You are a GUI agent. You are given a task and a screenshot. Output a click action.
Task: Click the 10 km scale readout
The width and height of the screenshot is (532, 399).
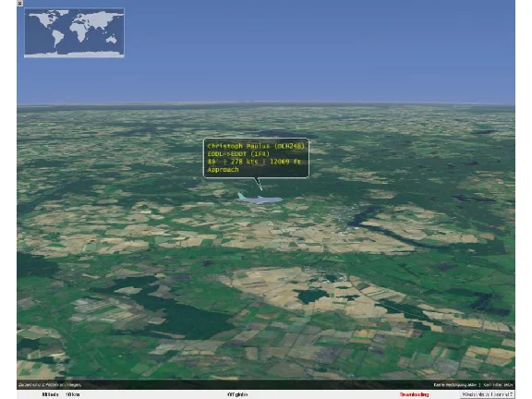[x=73, y=394]
